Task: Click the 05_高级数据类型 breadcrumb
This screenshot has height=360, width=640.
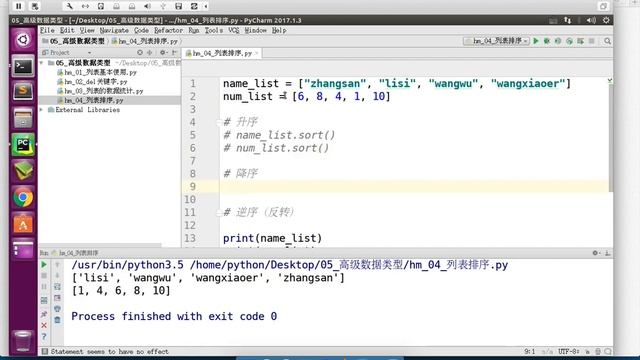Action: click(x=74, y=41)
